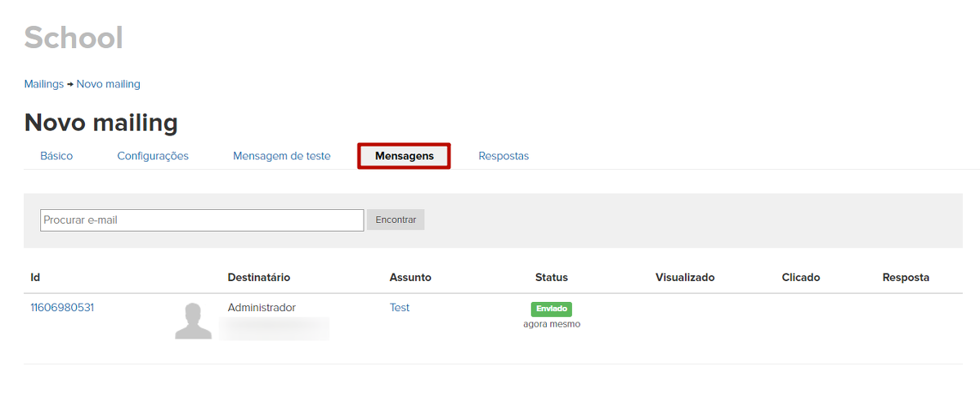This screenshot has width=980, height=409.
Task: Click the green Enviado status badge
Action: (x=551, y=309)
